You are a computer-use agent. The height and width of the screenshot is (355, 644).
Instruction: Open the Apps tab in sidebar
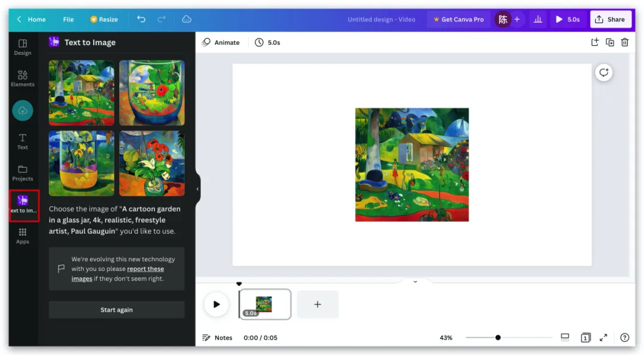click(x=23, y=236)
